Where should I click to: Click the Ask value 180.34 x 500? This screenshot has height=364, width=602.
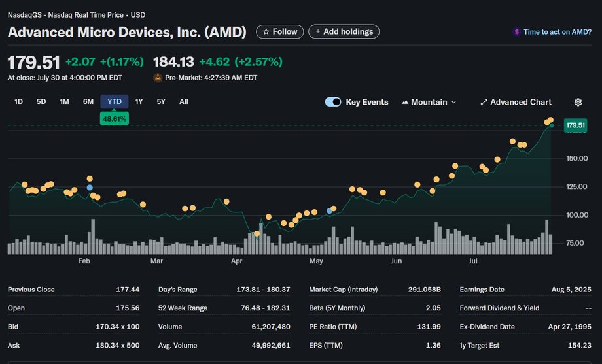118,346
